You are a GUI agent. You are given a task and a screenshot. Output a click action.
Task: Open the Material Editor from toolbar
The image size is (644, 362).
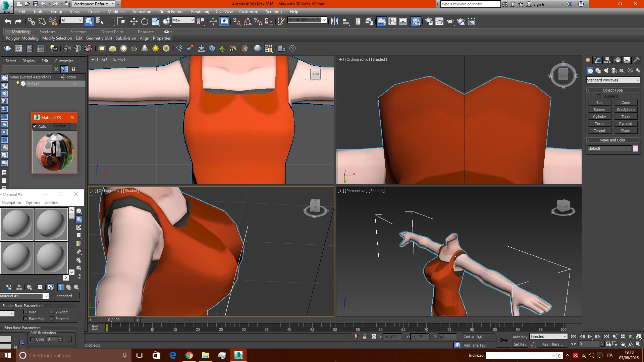point(416,22)
